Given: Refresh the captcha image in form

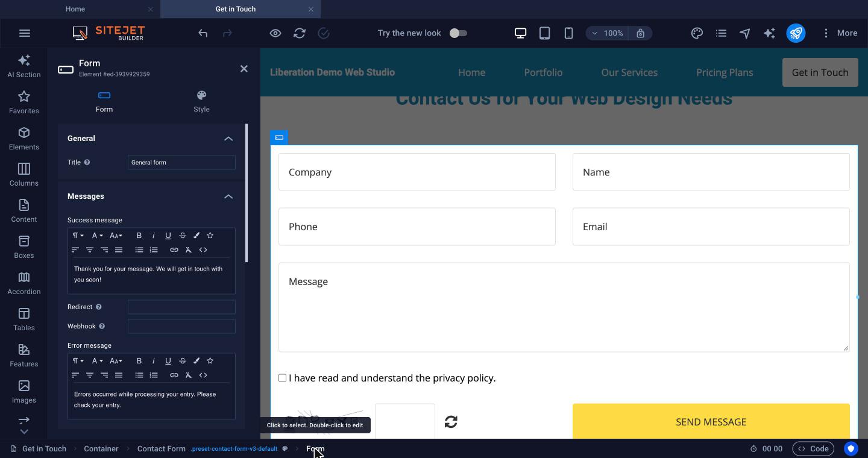Looking at the screenshot, I should 451,422.
